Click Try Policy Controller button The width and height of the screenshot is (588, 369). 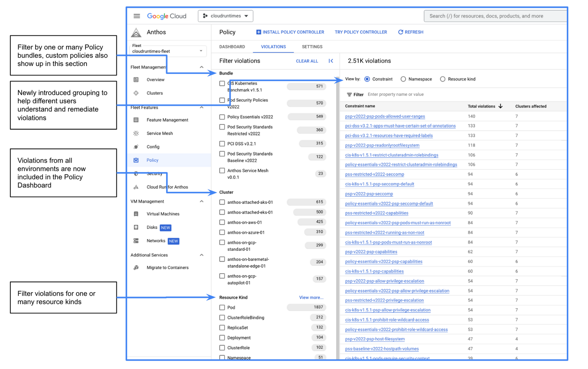(x=361, y=32)
